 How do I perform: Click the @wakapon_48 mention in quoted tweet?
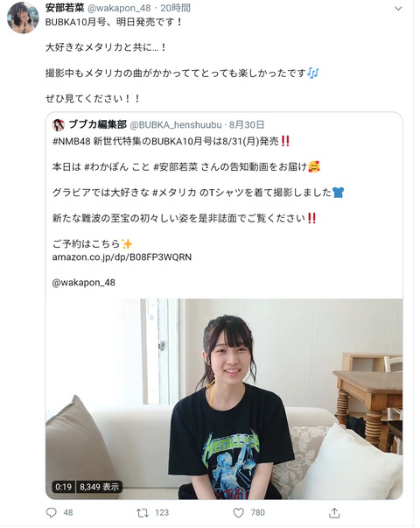click(x=84, y=282)
